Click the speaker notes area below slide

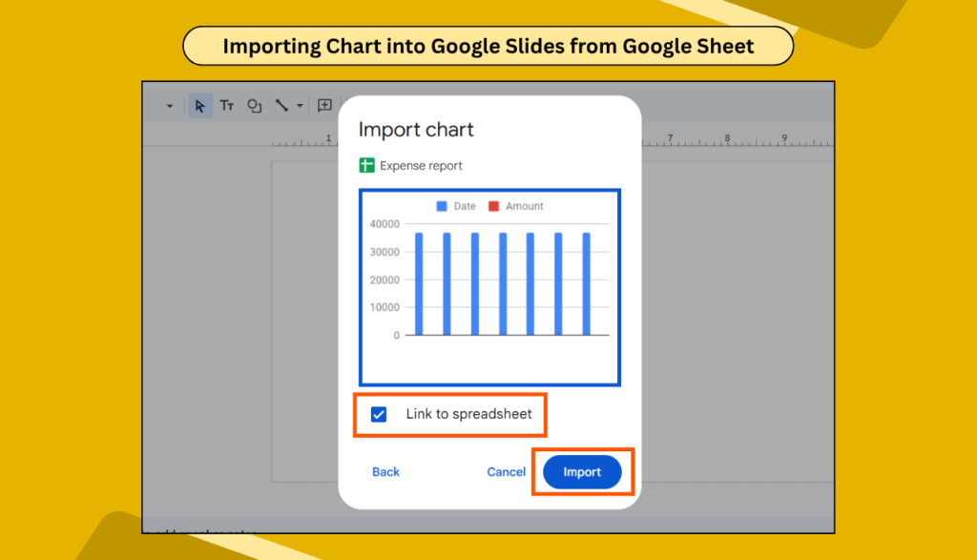pyautogui.click(x=488, y=527)
